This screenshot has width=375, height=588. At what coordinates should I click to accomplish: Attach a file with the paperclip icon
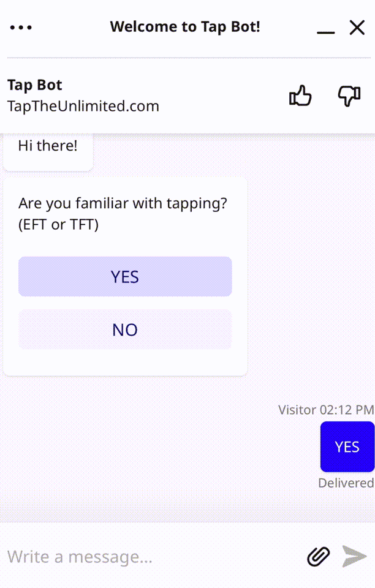pyautogui.click(x=318, y=556)
